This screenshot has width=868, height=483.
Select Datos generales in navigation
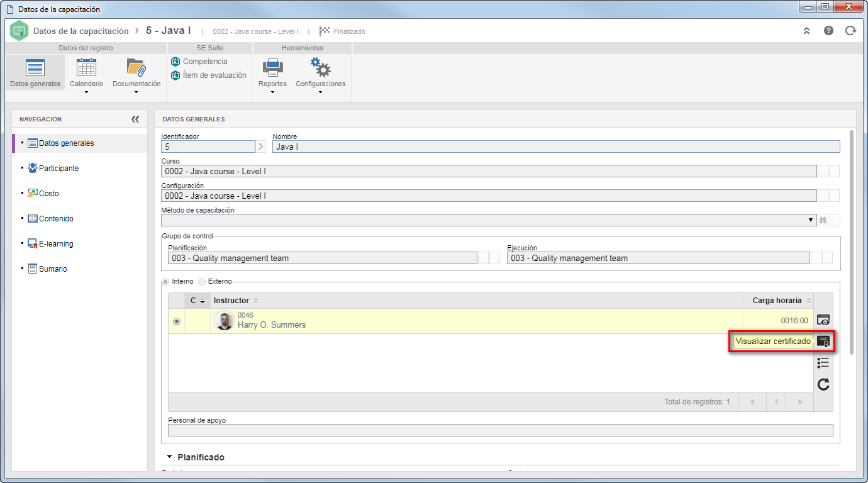pos(79,143)
